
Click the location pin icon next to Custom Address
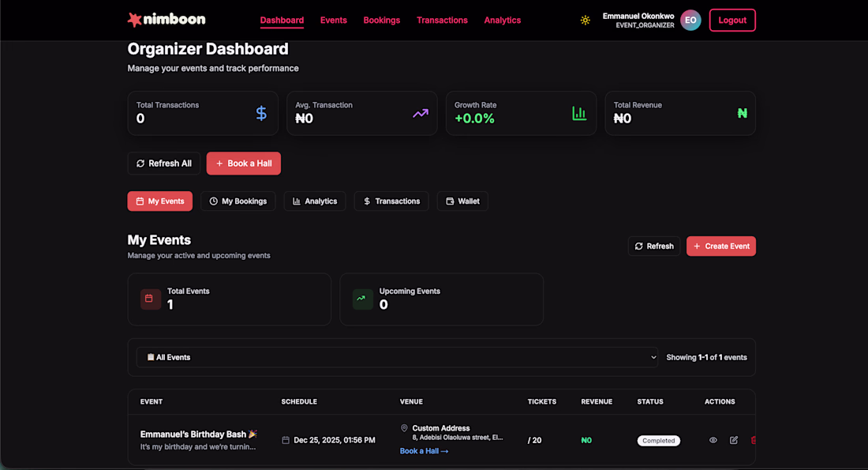coord(404,428)
